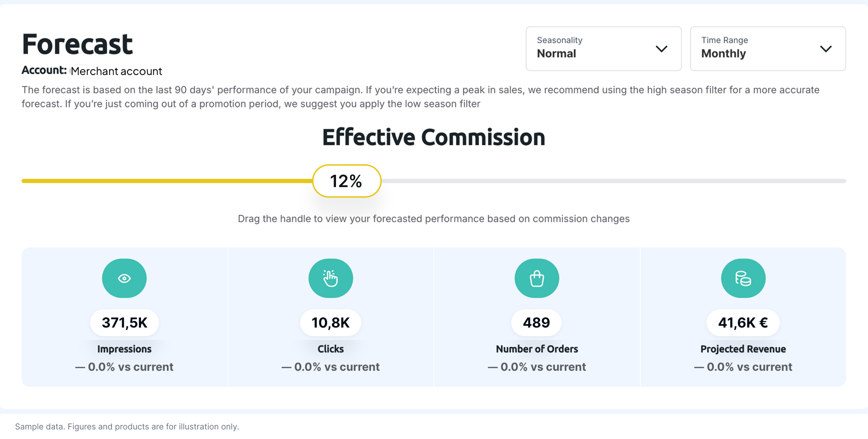Open the Time Range dropdown
This screenshot has height=439, width=868.
coord(768,49)
